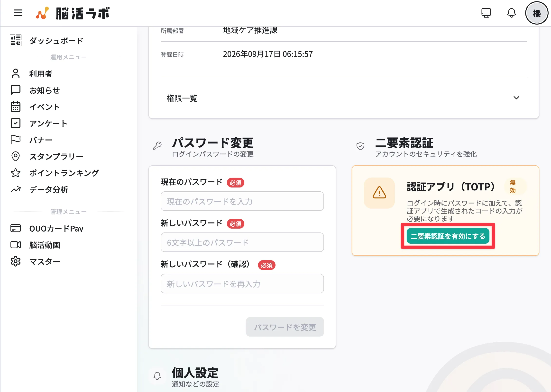Click the マスター gear icon
The width and height of the screenshot is (551, 392).
coord(16,261)
